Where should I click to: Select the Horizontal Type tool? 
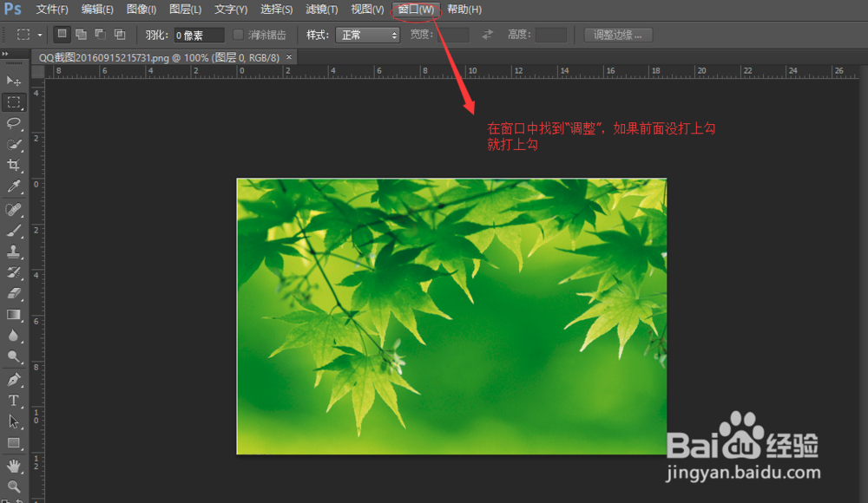(13, 400)
